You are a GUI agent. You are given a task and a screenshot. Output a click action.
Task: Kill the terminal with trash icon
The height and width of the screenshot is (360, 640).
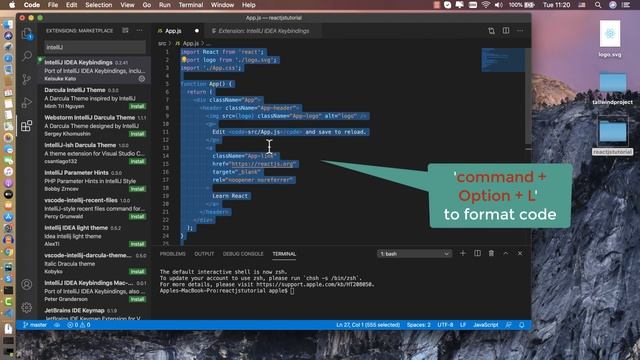coord(491,253)
